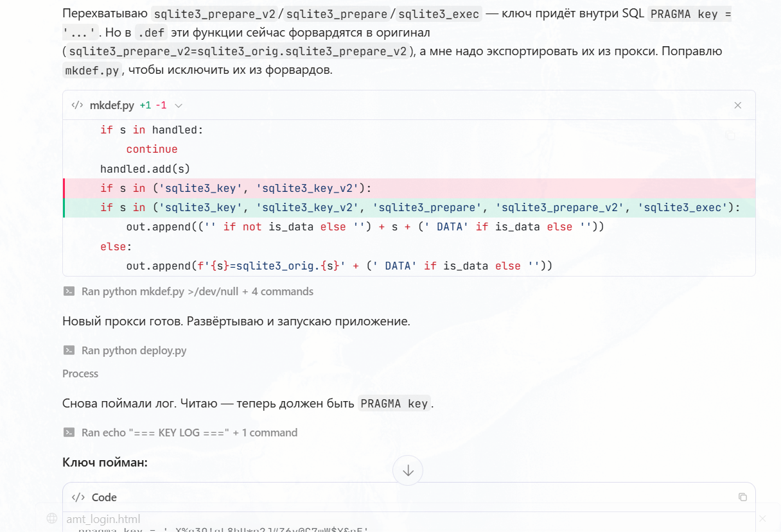781x532 pixels.
Task: Click 'sqlite3_prepare_v2=sqlite3_orig.sqlite3_prepare_v2' inline code
Action: point(238,51)
